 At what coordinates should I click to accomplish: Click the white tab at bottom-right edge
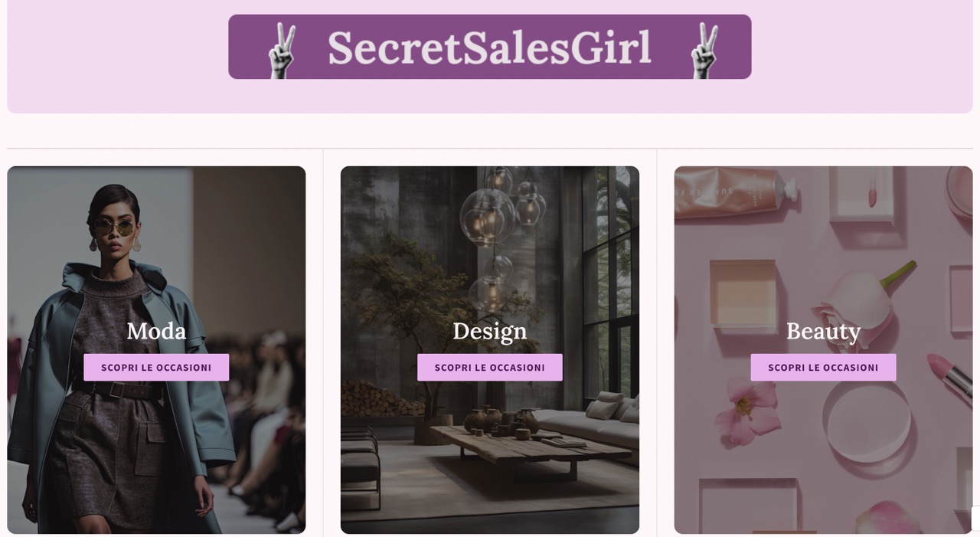click(976, 518)
